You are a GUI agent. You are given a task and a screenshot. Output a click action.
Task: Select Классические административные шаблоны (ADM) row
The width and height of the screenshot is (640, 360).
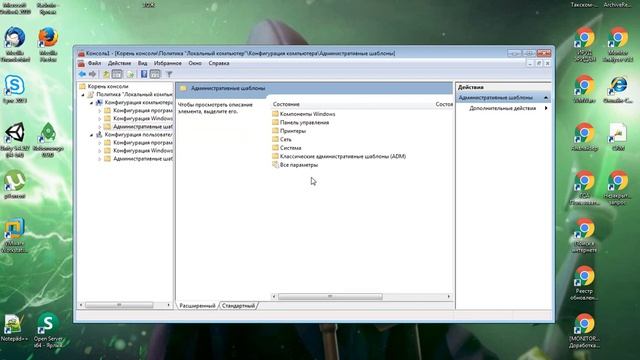339,156
